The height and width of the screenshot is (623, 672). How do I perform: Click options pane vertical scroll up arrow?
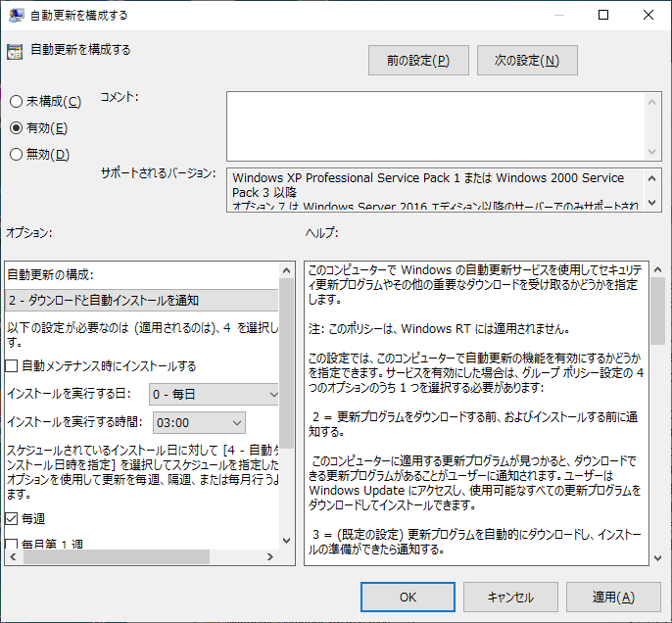[x=287, y=270]
